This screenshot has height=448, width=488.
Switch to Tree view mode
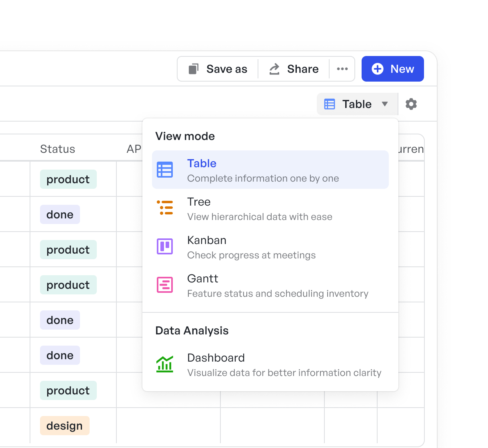[x=270, y=208]
